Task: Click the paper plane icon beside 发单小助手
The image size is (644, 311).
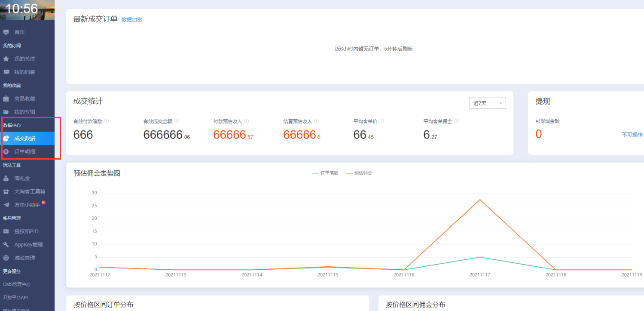Action: tap(6, 205)
